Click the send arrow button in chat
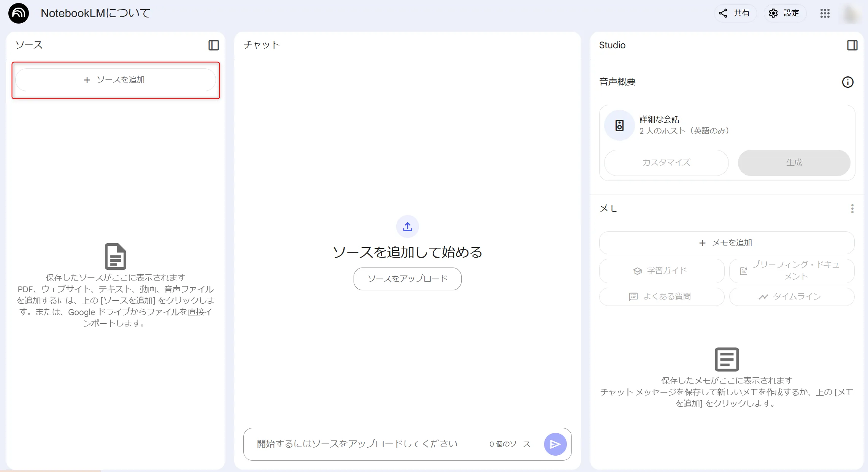 pos(555,444)
